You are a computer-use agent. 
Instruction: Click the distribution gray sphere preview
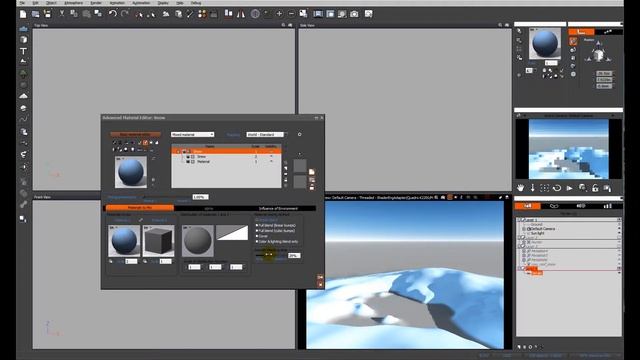(198, 241)
